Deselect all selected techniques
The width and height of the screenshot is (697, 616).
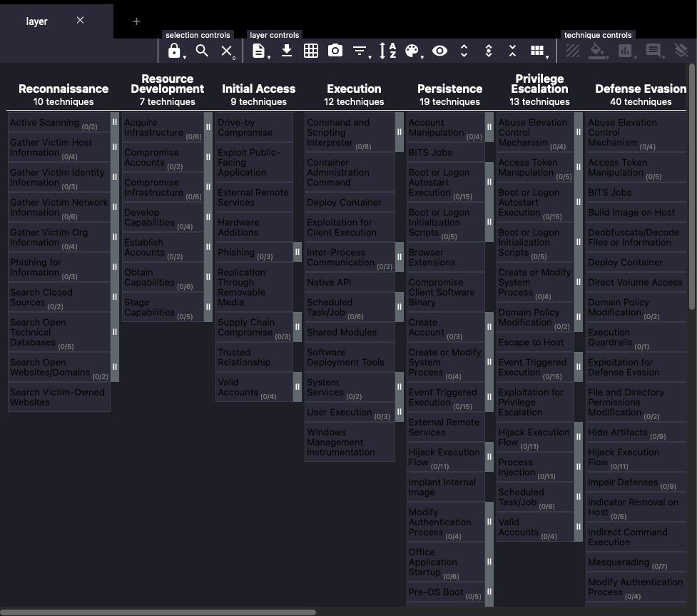(225, 51)
